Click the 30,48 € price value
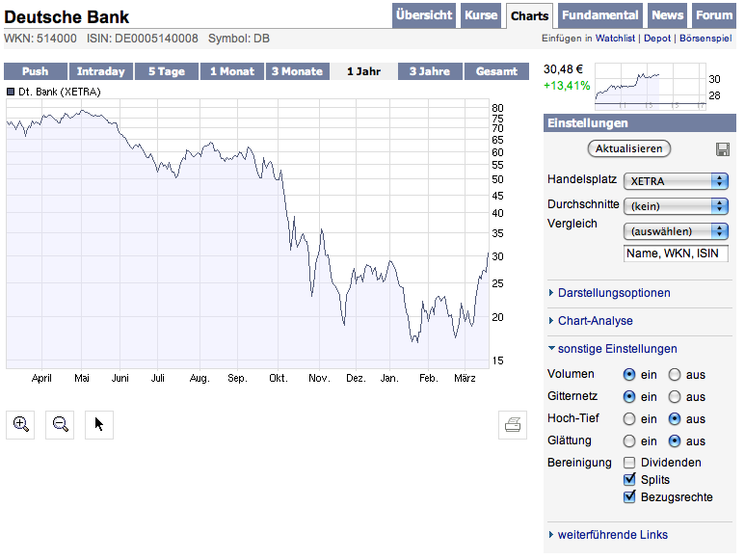 click(x=563, y=69)
